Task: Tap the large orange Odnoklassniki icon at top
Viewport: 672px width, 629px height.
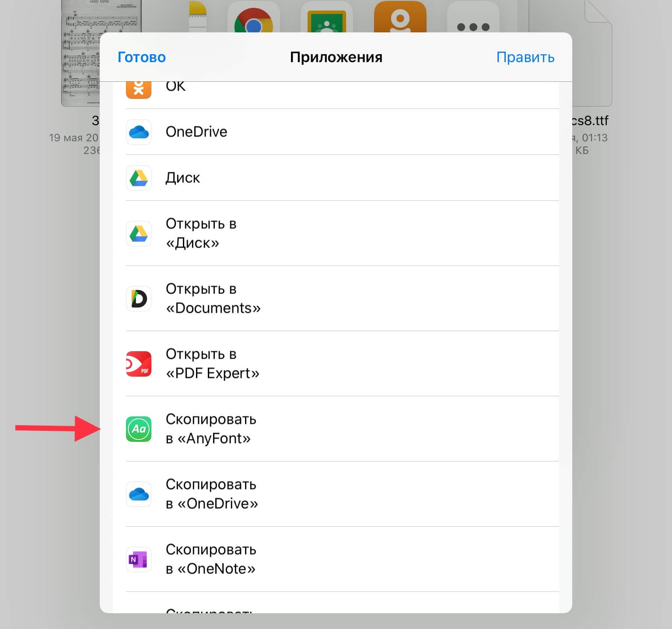Action: click(x=400, y=17)
